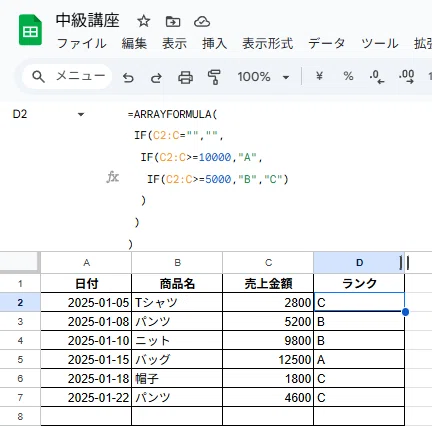The width and height of the screenshot is (432, 426).
Task: Select row 2 header
Action: (20, 303)
